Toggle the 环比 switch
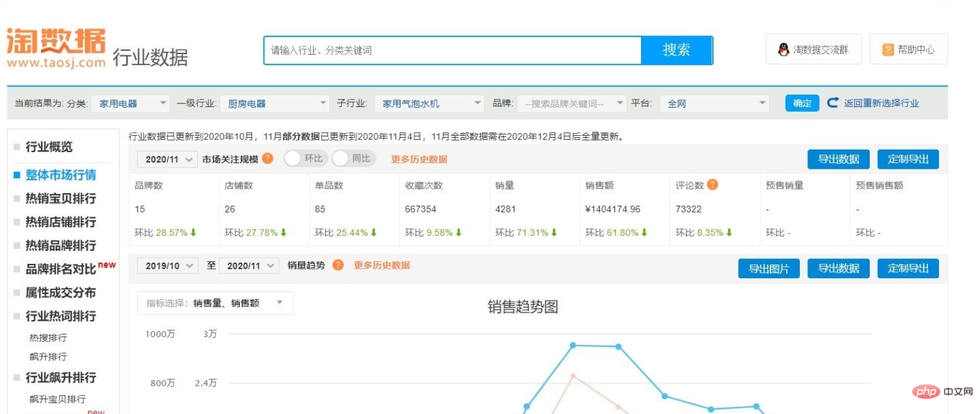Viewport: 980px width, 414px height. coord(305,158)
